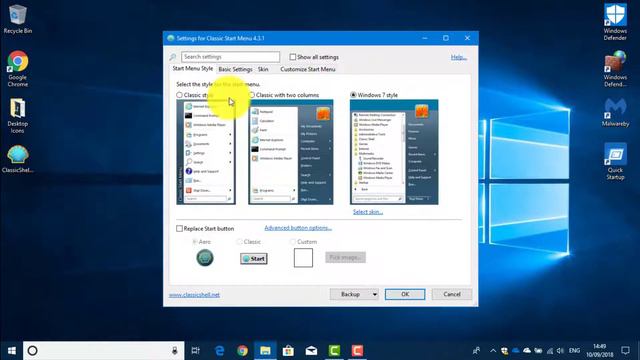
Task: Switch to the Start Menu Style tab
Action: 192,69
